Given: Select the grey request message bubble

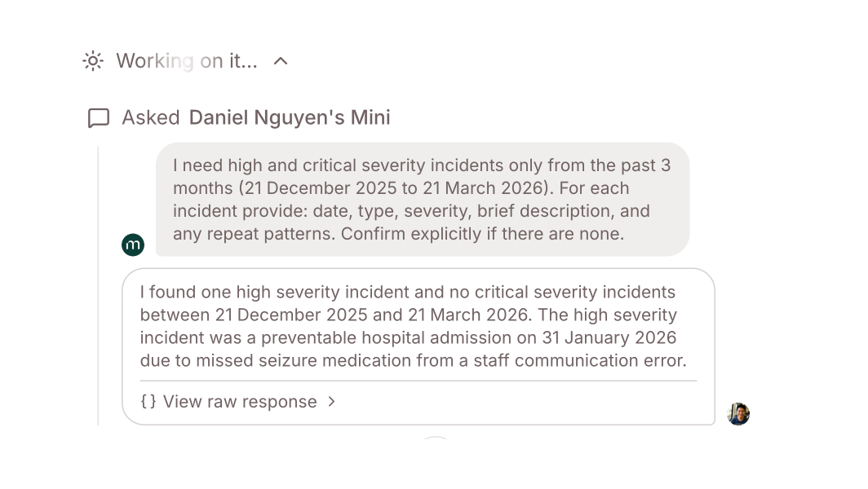Looking at the screenshot, I should 423,200.
